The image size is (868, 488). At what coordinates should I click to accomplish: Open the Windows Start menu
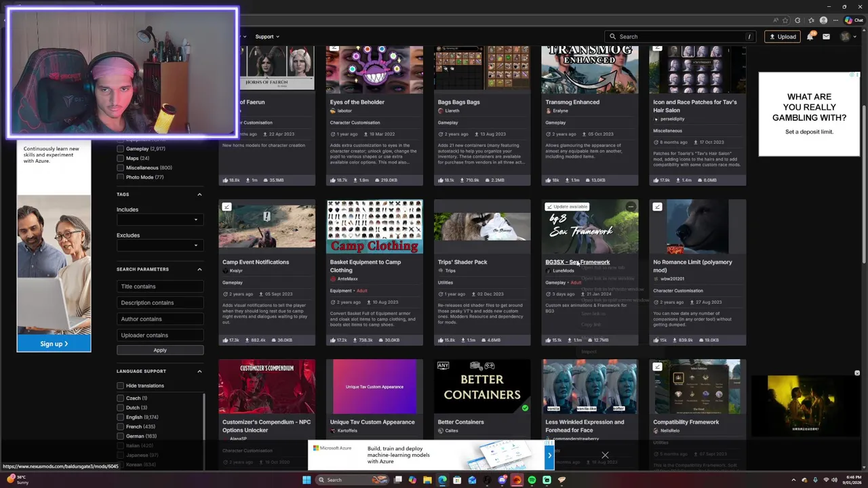307,480
